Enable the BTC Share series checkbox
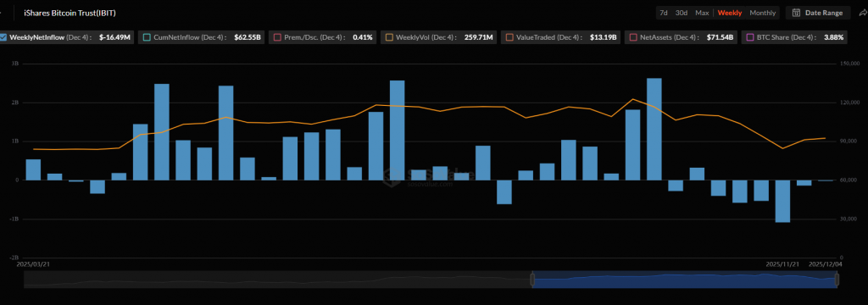The height and width of the screenshot is (305, 868). coord(750,37)
